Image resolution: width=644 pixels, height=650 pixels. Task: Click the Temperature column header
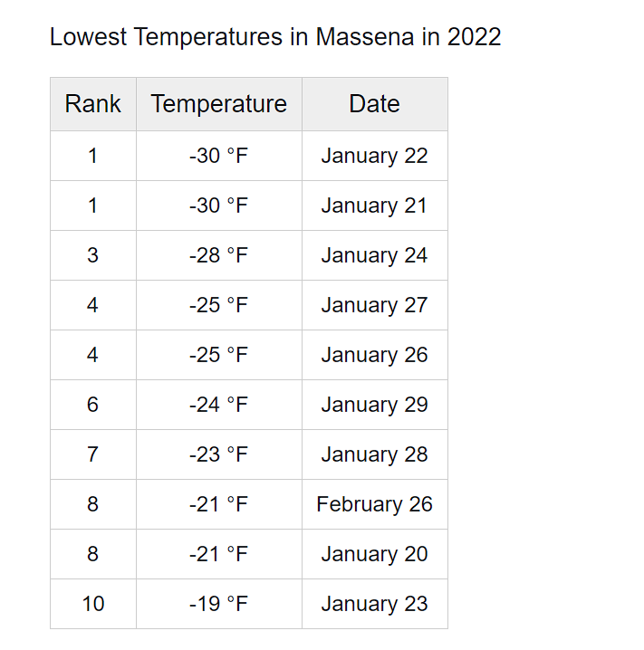[x=219, y=104]
